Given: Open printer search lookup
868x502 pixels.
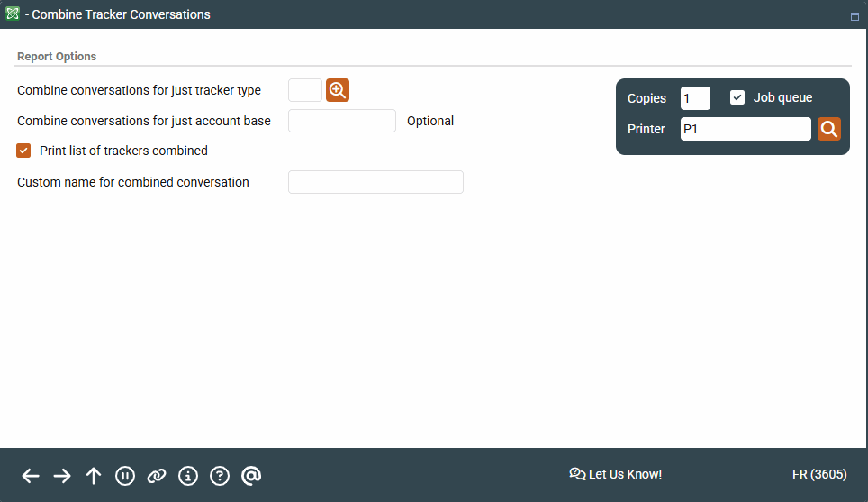Looking at the screenshot, I should click(x=828, y=129).
